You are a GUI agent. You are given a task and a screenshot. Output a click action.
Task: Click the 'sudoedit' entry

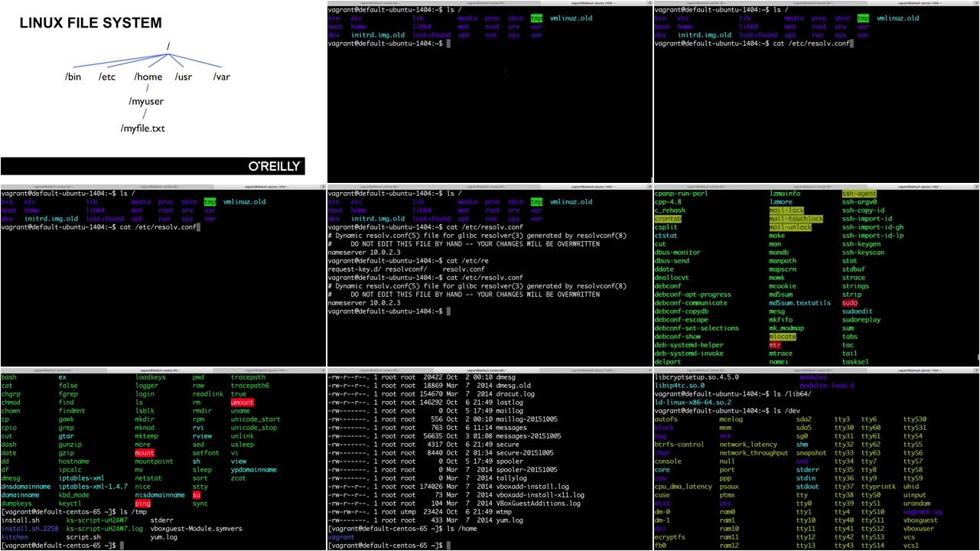point(858,311)
